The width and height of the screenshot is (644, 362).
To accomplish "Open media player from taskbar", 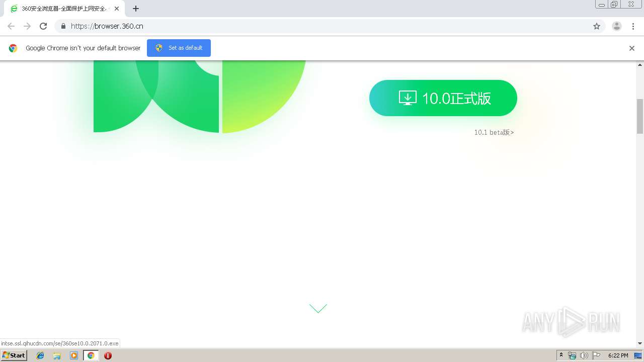I will coord(74,355).
